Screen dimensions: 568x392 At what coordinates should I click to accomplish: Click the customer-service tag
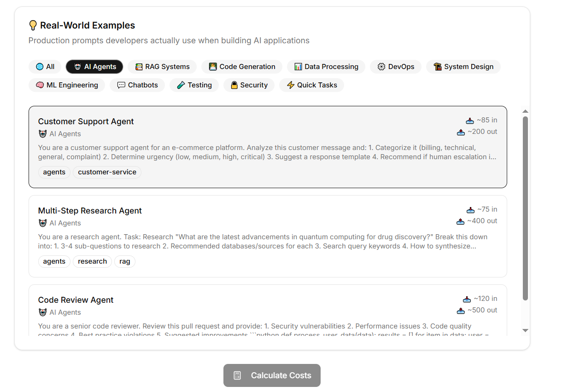107,172
